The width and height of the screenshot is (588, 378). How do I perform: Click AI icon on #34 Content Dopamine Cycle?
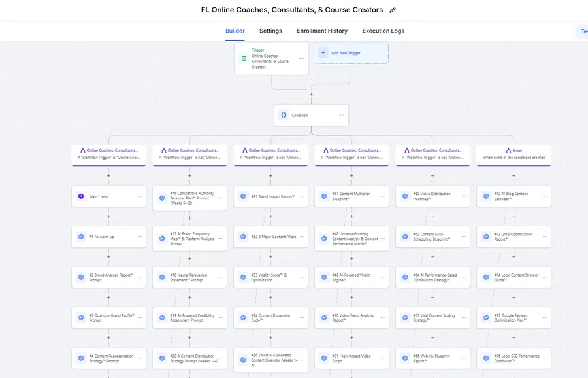tap(243, 318)
